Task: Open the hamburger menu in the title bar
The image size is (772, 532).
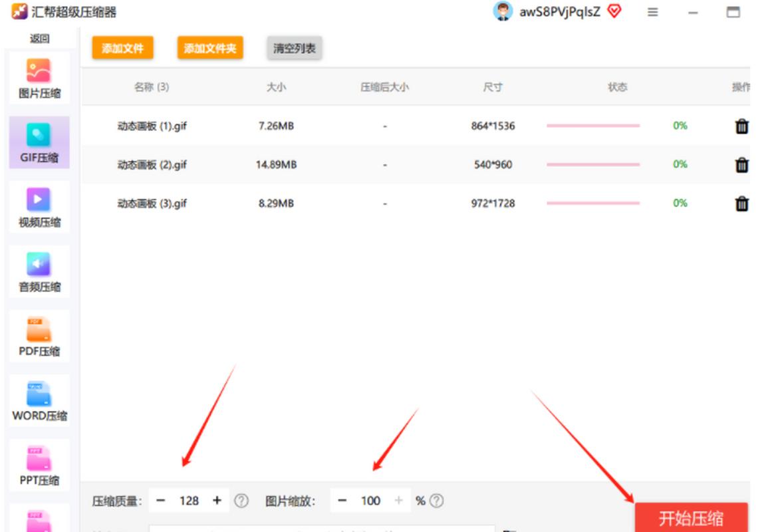Action: point(653,13)
